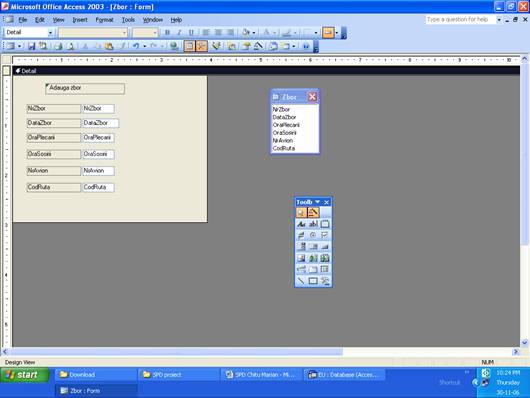Select the Option Button tool in Toolbox

[313, 235]
